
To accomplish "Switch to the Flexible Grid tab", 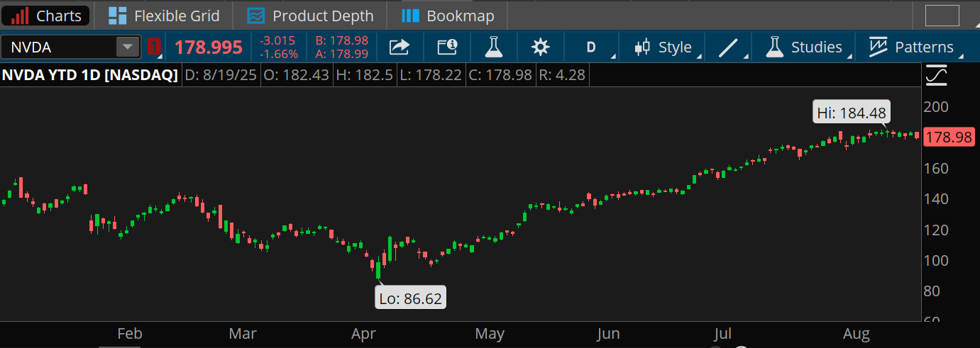I will pyautogui.click(x=164, y=16).
